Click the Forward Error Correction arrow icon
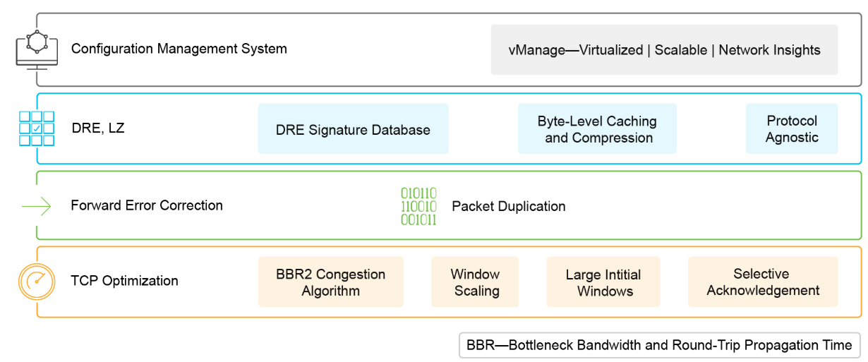The width and height of the screenshot is (868, 362). click(x=37, y=206)
